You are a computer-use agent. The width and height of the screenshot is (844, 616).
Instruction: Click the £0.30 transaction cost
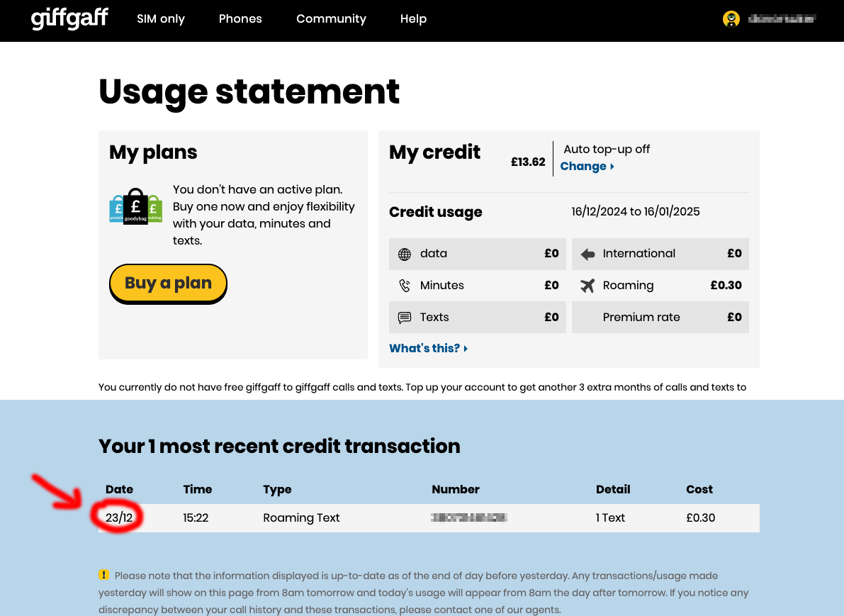pos(701,518)
